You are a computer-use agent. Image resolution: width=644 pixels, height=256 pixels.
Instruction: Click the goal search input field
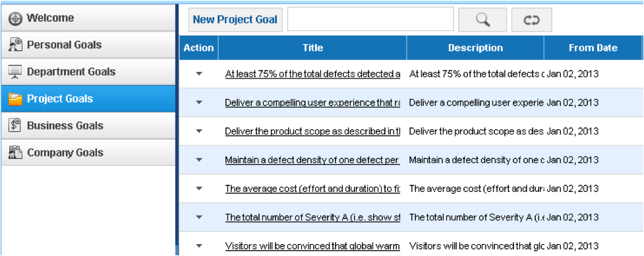click(370, 19)
